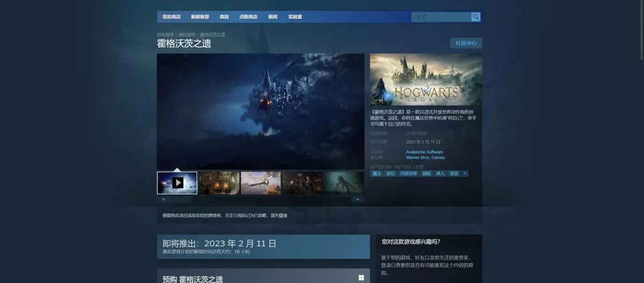Click the Hogwarts Legacy header image
Screen dimensions: 644x283
(x=426, y=79)
